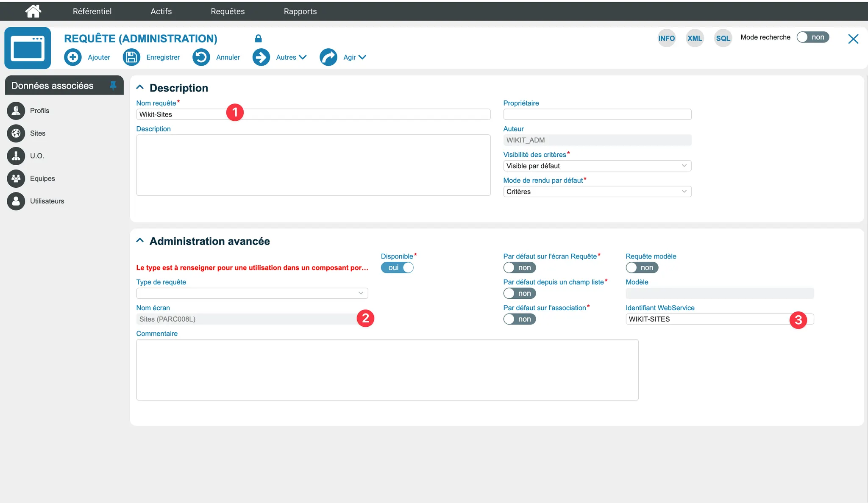Toggle the Mode recherche switch
The height and width of the screenshot is (503, 868).
(812, 37)
